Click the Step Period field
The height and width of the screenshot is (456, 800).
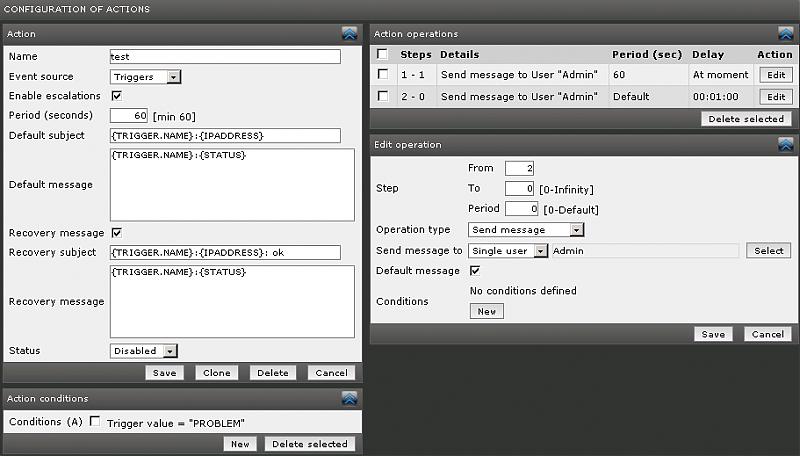pyautogui.click(x=521, y=209)
